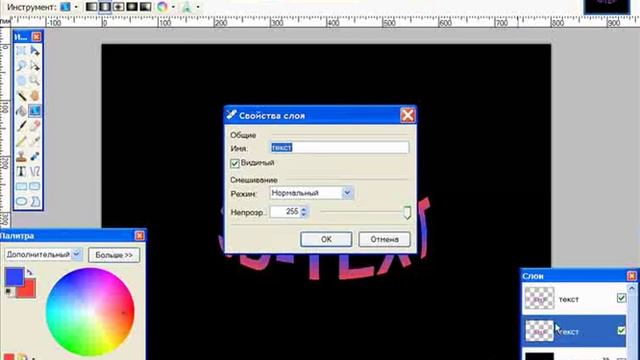The height and width of the screenshot is (360, 640).
Task: Click the Слои panel scroll up arrow
Action: click(x=632, y=288)
